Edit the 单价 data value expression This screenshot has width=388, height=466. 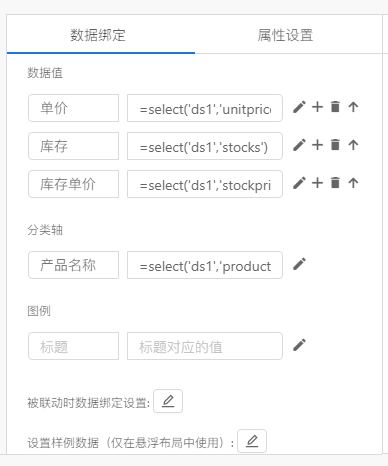pos(299,107)
